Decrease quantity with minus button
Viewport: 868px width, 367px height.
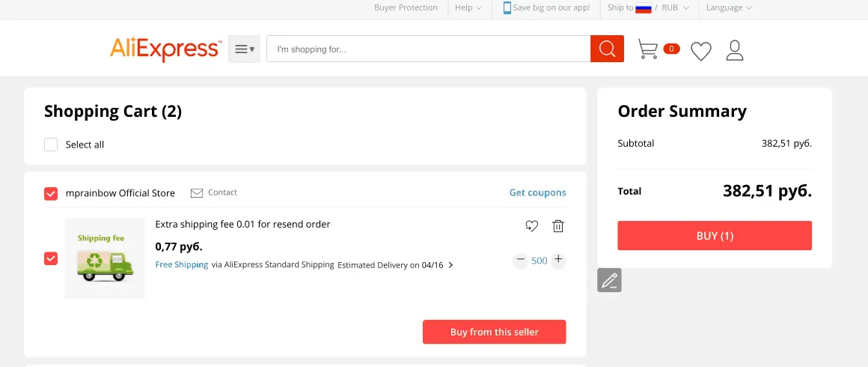(x=520, y=259)
